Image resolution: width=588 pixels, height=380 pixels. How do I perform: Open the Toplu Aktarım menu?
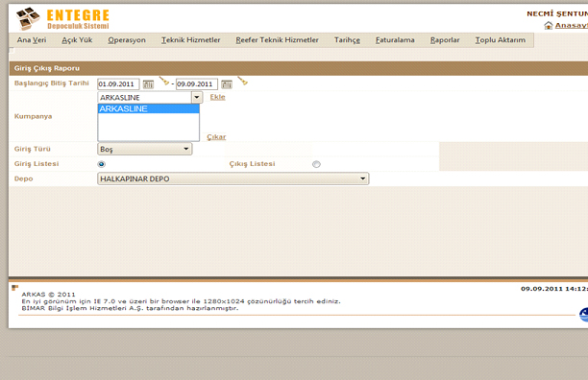(501, 40)
